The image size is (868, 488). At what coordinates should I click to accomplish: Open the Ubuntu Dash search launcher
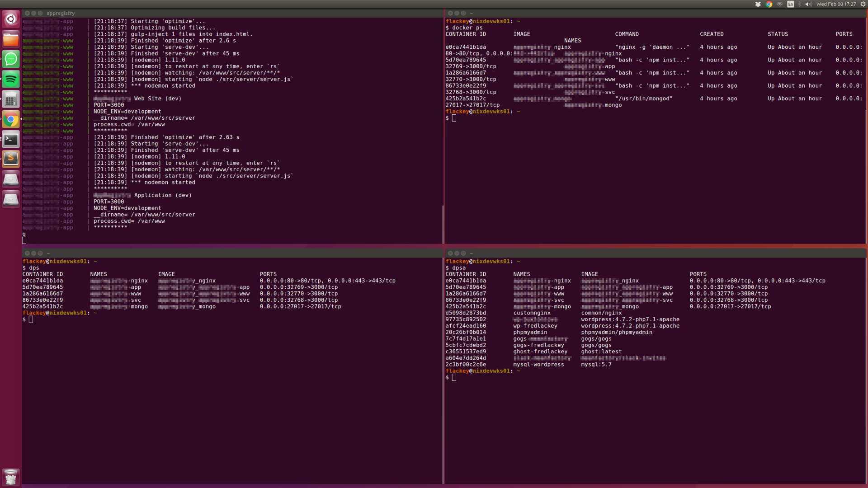click(x=11, y=19)
